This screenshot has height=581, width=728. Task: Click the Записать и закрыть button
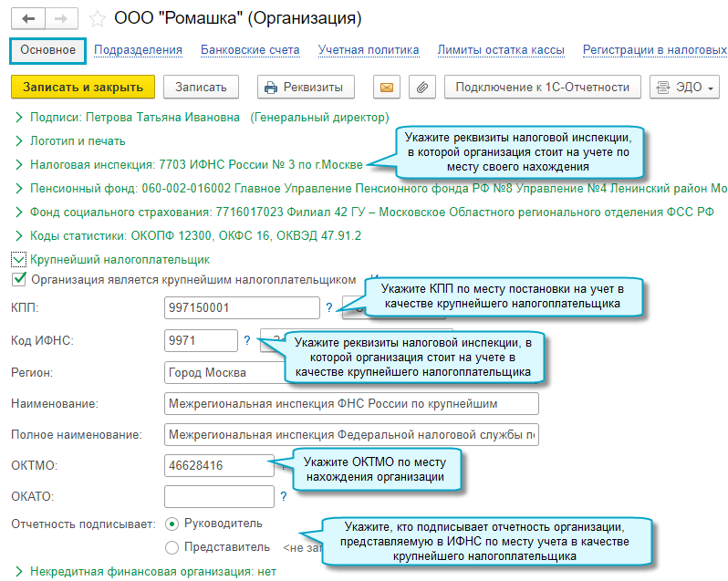click(x=83, y=87)
